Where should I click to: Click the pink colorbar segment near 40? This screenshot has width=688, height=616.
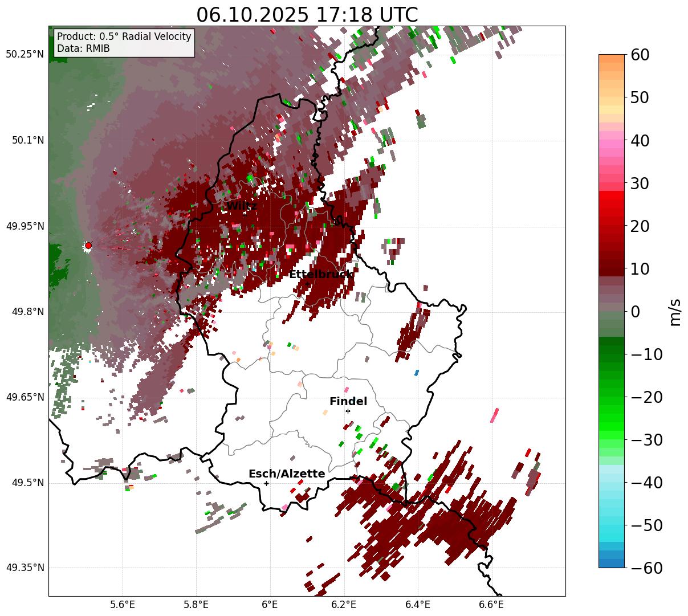click(x=612, y=144)
